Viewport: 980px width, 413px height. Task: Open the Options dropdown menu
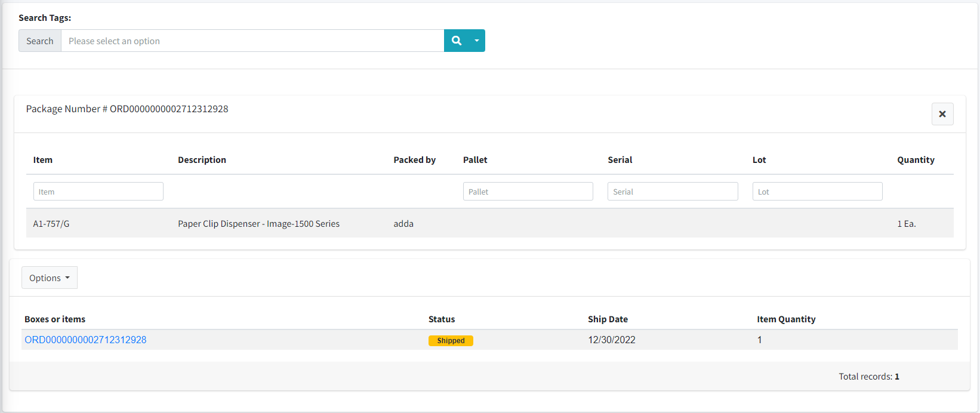point(50,278)
